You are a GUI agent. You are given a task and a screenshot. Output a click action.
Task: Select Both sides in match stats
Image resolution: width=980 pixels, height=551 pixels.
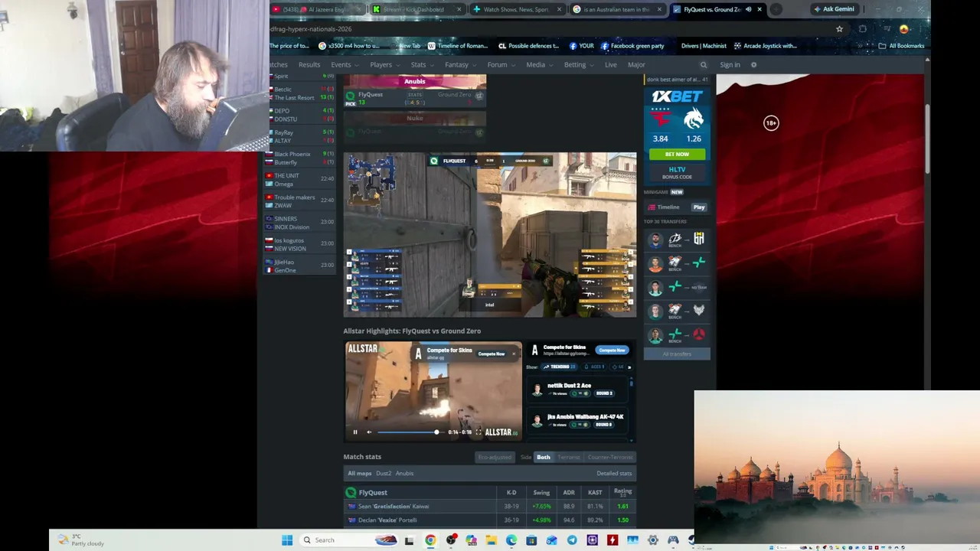544,457
